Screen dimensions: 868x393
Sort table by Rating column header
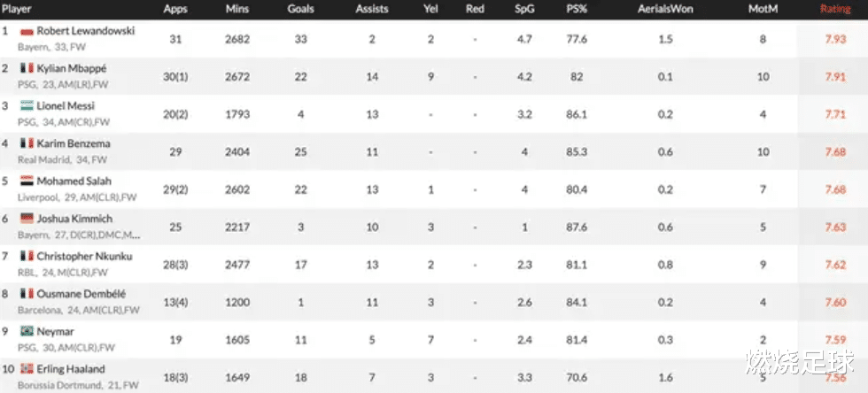tap(835, 9)
